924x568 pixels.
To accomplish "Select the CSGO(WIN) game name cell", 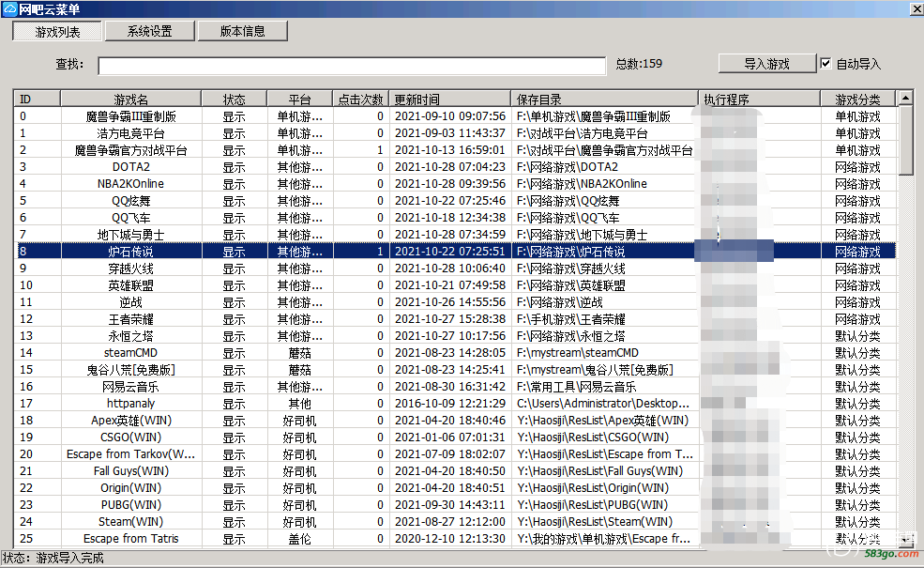I will (130, 438).
